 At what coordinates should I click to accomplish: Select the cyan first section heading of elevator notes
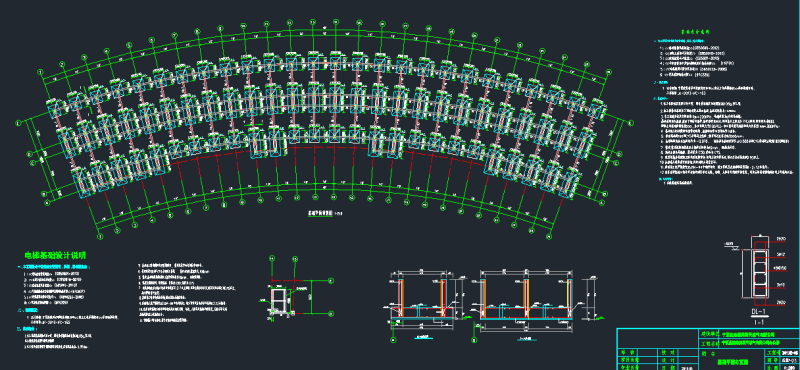(x=54, y=267)
